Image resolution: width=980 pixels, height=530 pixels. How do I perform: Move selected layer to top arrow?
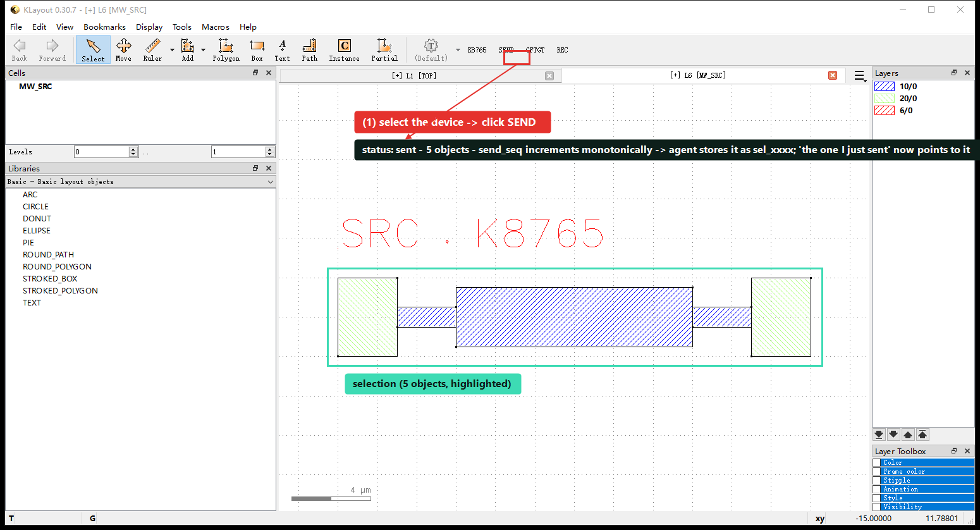point(922,434)
